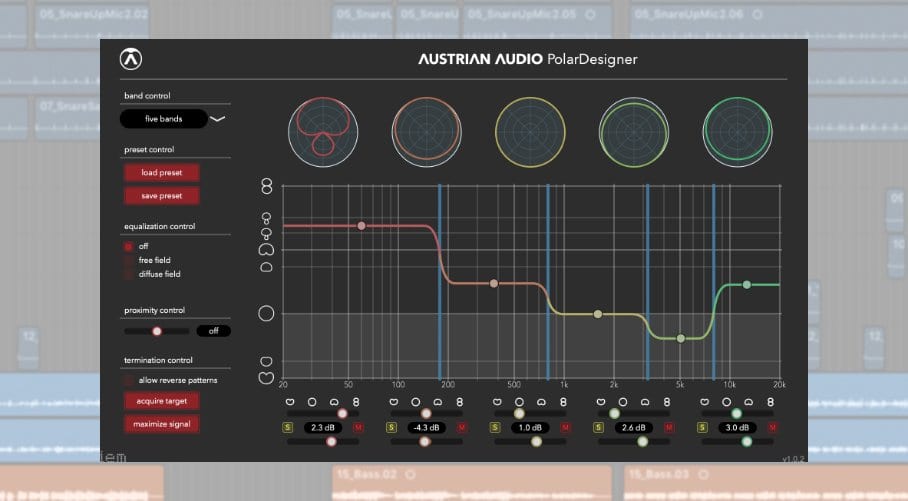Image resolution: width=908 pixels, height=501 pixels.
Task: Solo the 3.0 dB band
Action: (x=702, y=427)
